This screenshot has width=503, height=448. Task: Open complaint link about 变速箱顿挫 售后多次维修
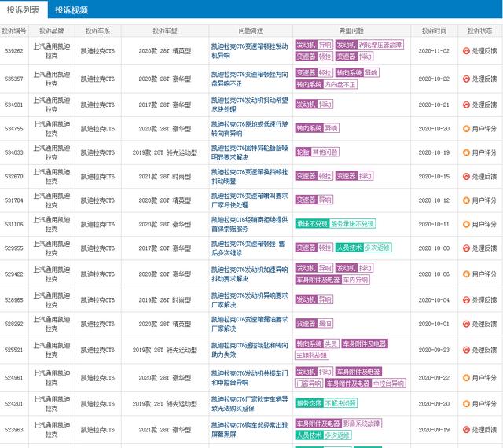pos(250,248)
